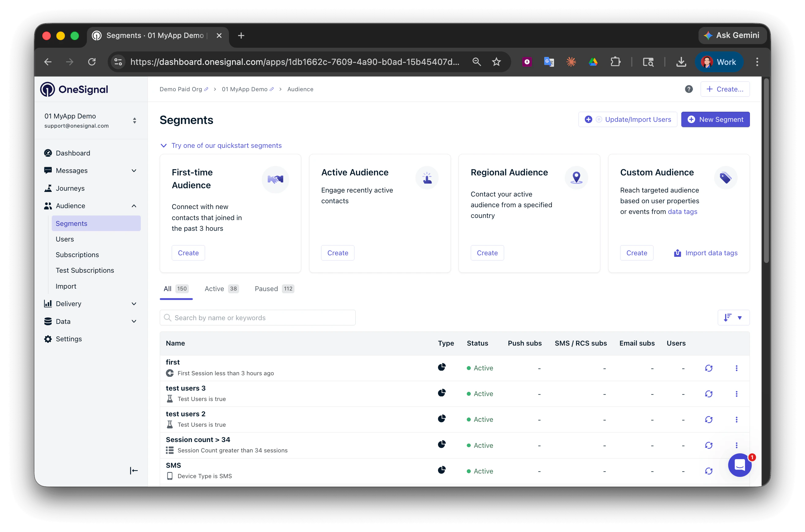Click the help question mark icon
The width and height of the screenshot is (805, 532).
(688, 89)
